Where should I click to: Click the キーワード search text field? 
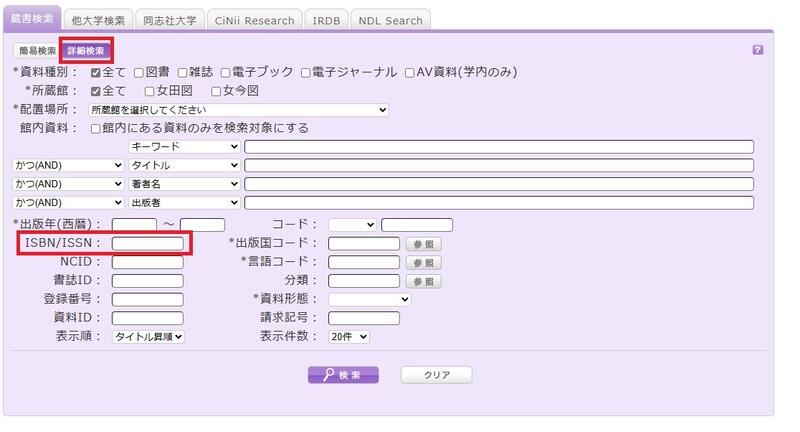499,146
